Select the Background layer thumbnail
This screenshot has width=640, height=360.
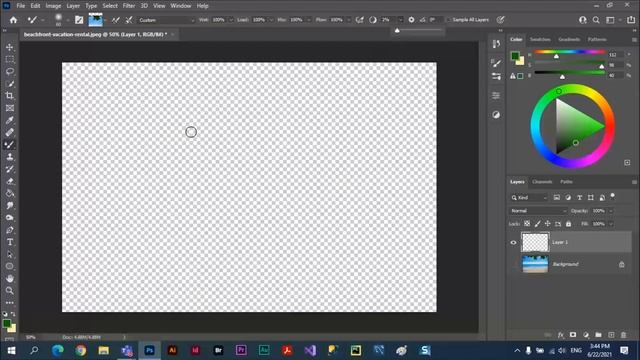(x=535, y=264)
